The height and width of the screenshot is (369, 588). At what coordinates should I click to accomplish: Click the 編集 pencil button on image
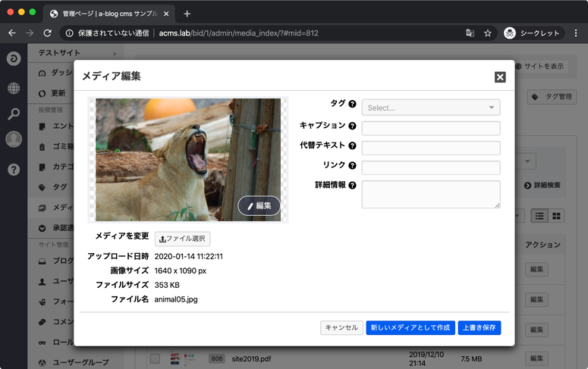[x=259, y=205]
